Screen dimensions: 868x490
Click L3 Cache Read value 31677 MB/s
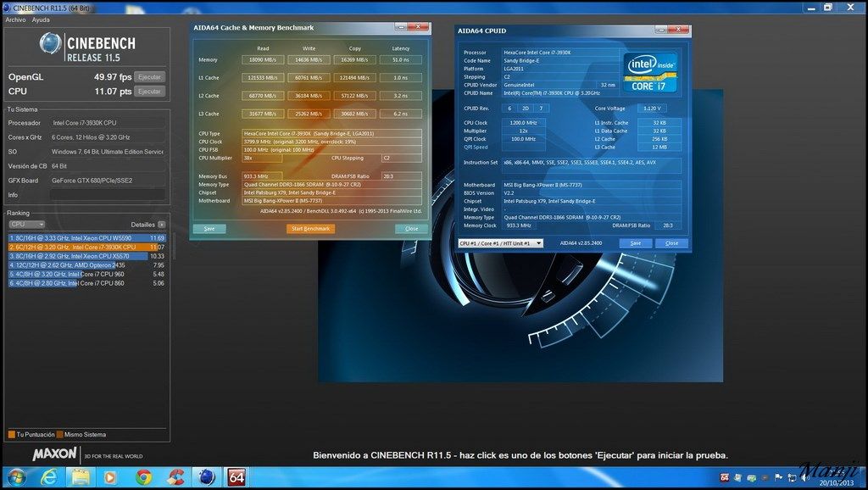[x=263, y=114]
